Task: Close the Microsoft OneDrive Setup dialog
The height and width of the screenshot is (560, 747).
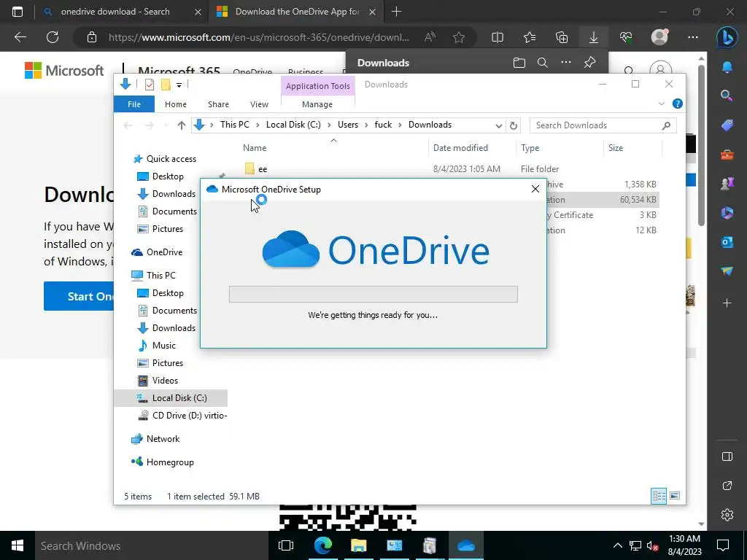Action: pos(535,189)
